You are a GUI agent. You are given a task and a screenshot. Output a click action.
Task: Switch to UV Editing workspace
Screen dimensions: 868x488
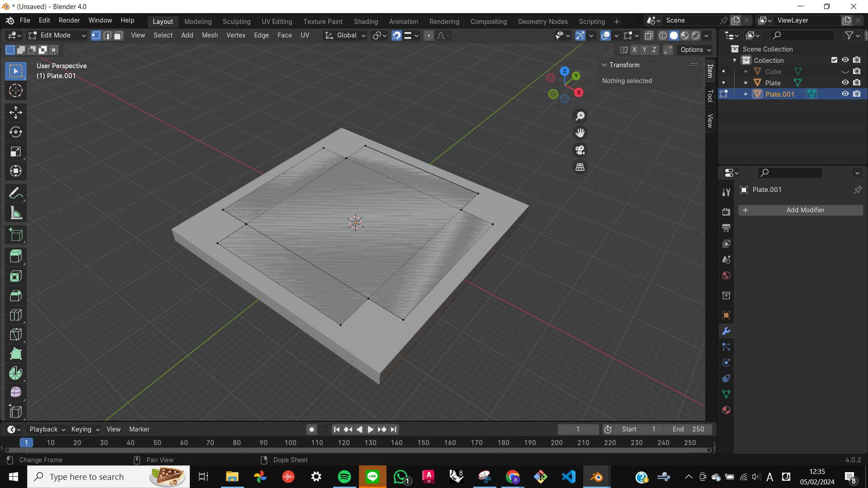pos(277,21)
